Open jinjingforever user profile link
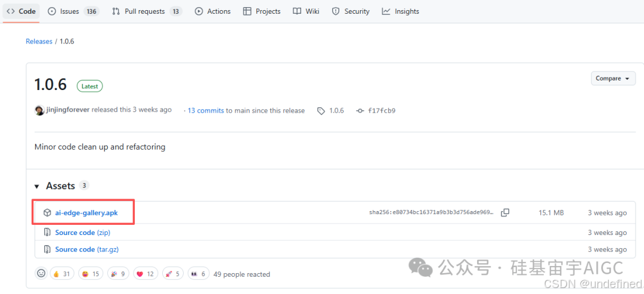Image resolution: width=644 pixels, height=294 pixels. (68, 110)
